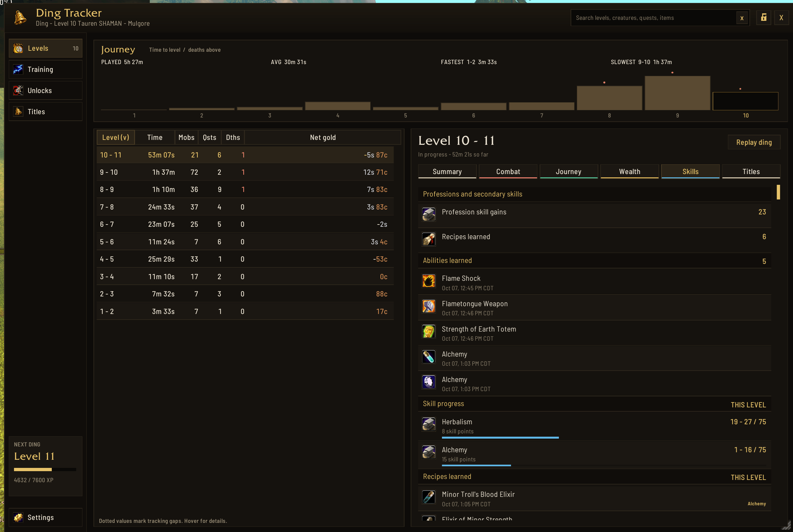Click the level 10 bar in Journey chart
793x532 pixels.
(745, 101)
